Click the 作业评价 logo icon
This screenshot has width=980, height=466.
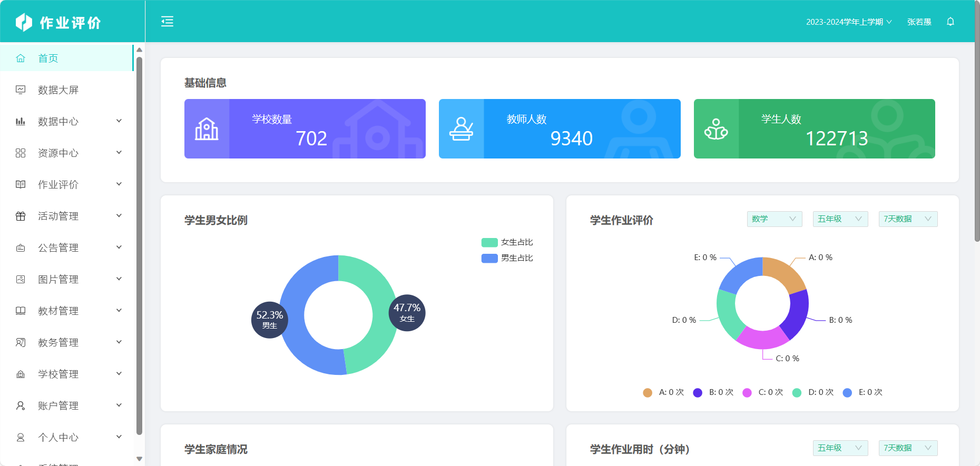coord(24,22)
